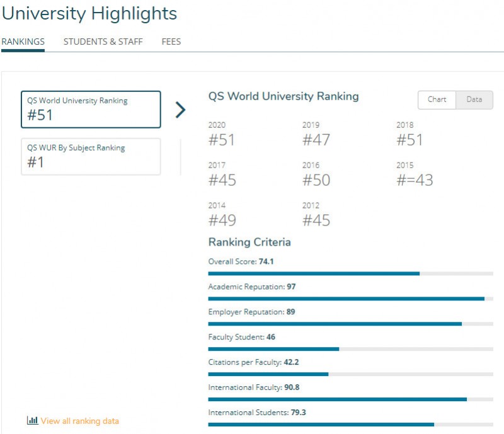
Task: Click the University Highlights heading
Action: pyautogui.click(x=89, y=13)
